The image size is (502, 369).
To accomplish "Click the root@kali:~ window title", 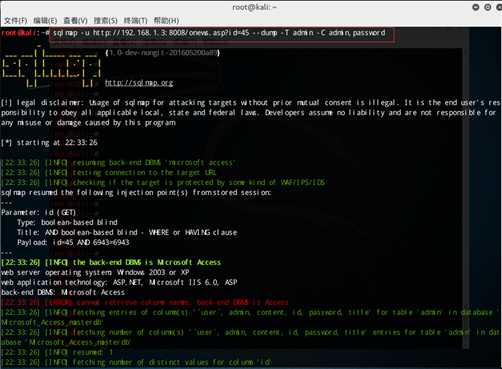I will coord(254,7).
